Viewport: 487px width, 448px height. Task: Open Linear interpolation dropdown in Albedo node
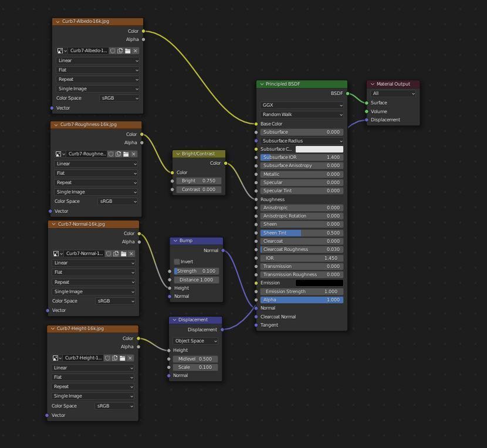[x=97, y=60]
